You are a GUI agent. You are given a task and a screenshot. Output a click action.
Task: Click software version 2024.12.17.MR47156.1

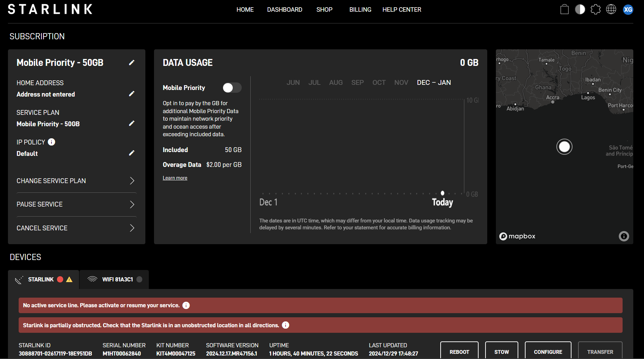tap(232, 353)
